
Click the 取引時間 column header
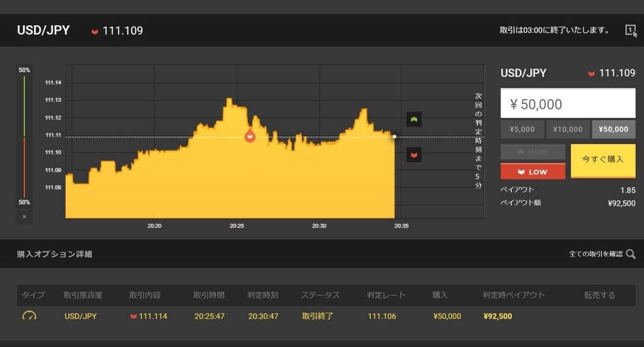point(209,295)
